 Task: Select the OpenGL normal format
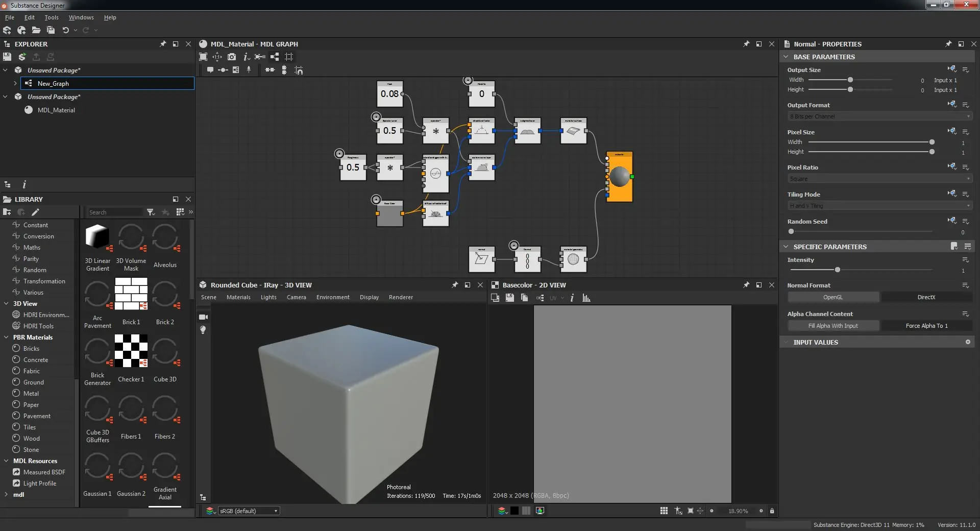pyautogui.click(x=833, y=297)
